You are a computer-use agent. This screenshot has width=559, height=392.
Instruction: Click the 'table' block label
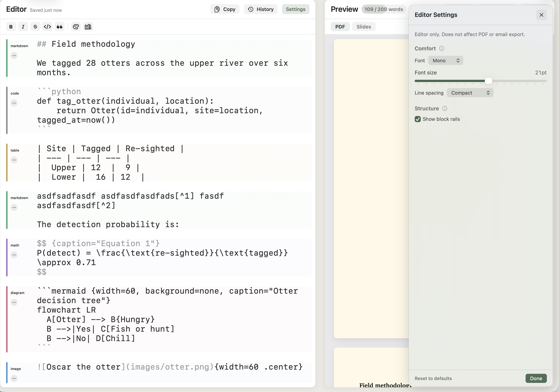15,150
